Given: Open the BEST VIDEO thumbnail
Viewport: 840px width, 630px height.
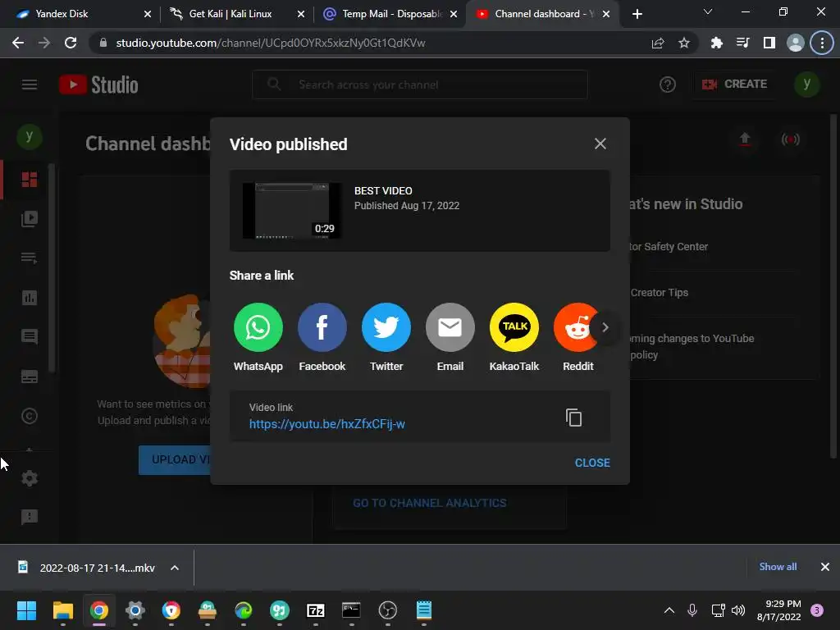Looking at the screenshot, I should point(292,211).
